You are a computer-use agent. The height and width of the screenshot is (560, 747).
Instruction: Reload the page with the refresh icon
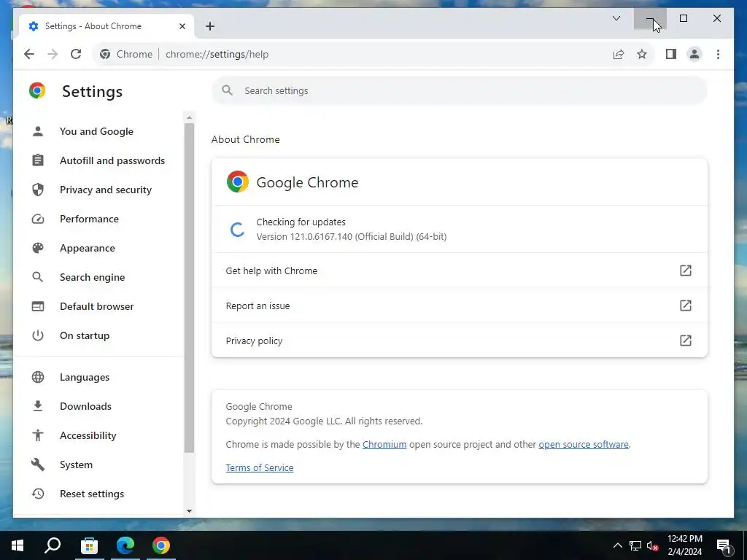(76, 54)
